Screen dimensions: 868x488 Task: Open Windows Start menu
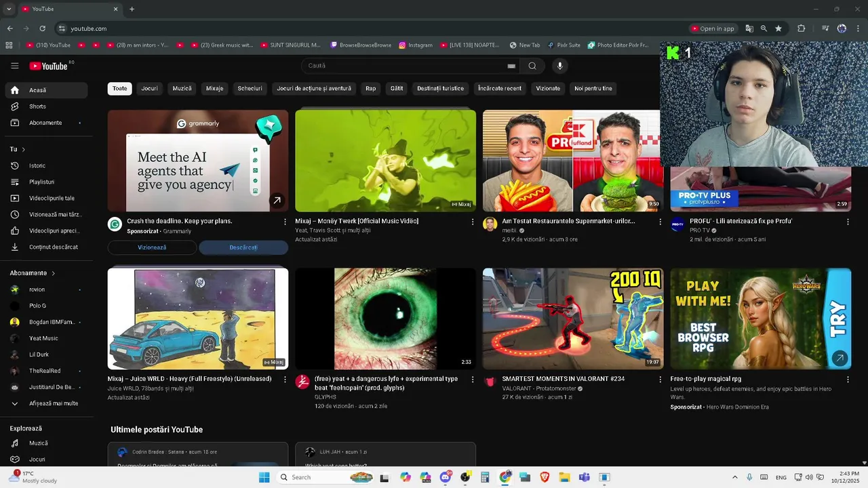tap(264, 477)
